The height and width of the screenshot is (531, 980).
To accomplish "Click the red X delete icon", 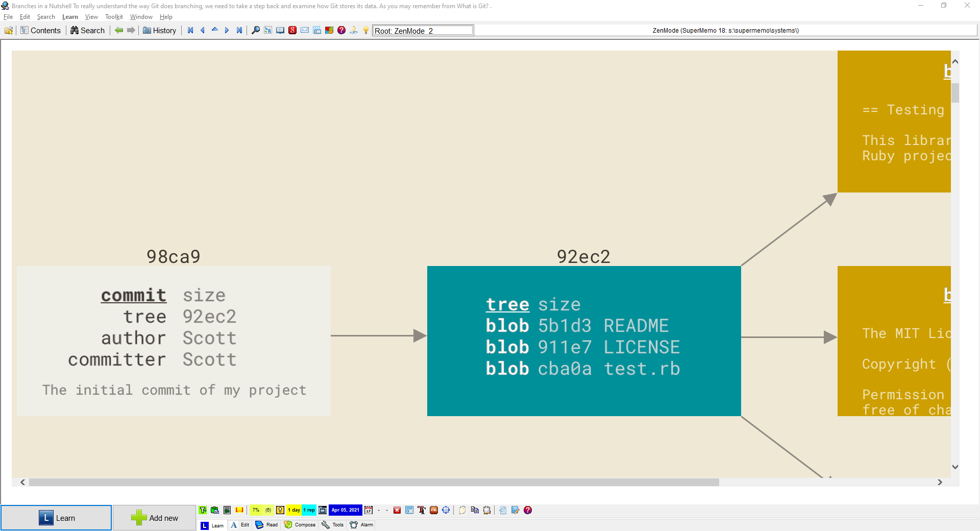I will click(397, 510).
